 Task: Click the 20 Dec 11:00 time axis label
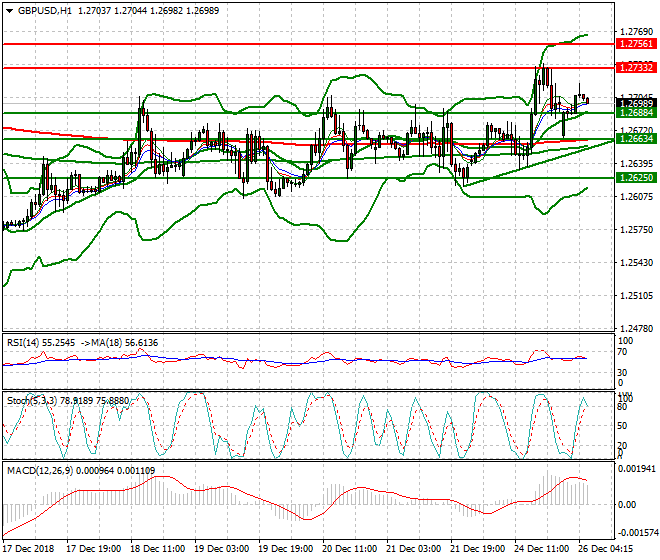click(x=349, y=550)
